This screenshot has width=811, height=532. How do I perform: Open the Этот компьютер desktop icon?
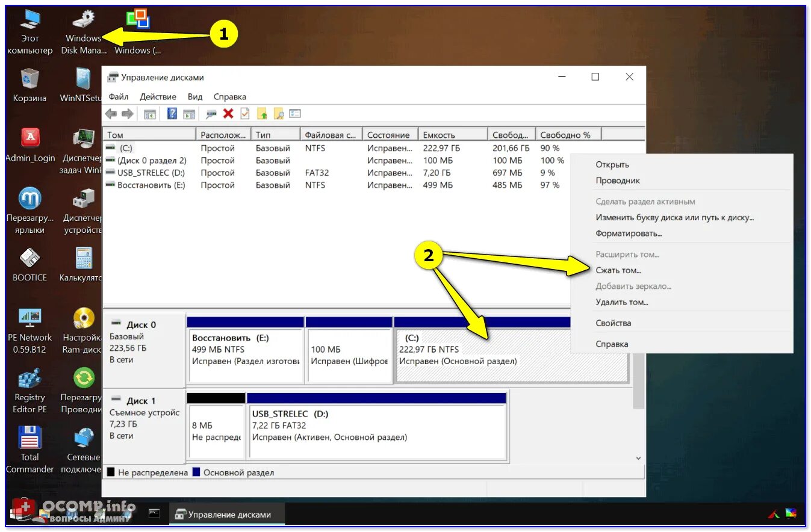(30, 31)
